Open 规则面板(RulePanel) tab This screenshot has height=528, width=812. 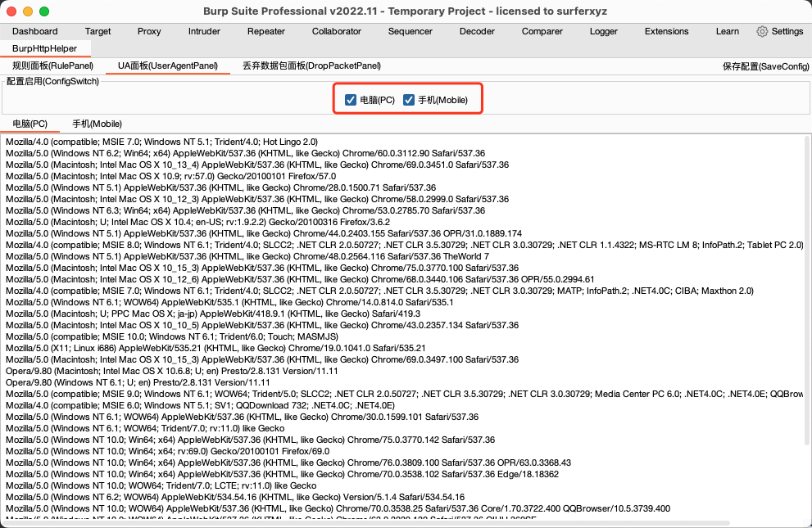click(x=52, y=65)
